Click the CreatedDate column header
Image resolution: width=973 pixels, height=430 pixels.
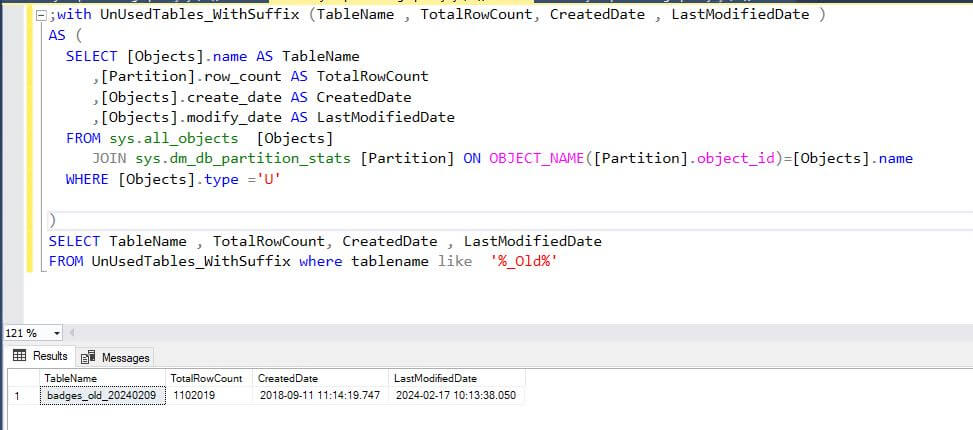[321, 378]
